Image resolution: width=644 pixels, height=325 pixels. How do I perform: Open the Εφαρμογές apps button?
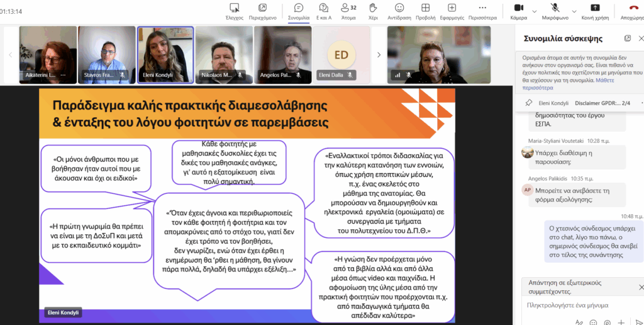click(x=452, y=9)
